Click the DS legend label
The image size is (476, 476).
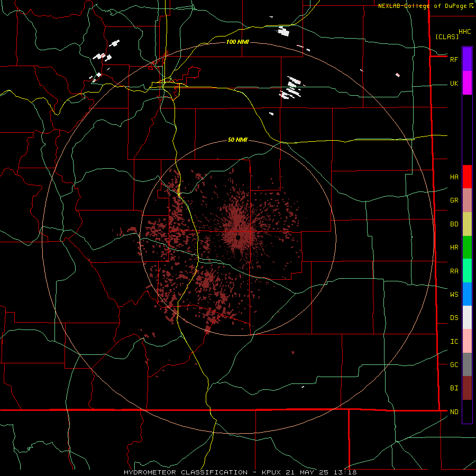[x=454, y=317]
